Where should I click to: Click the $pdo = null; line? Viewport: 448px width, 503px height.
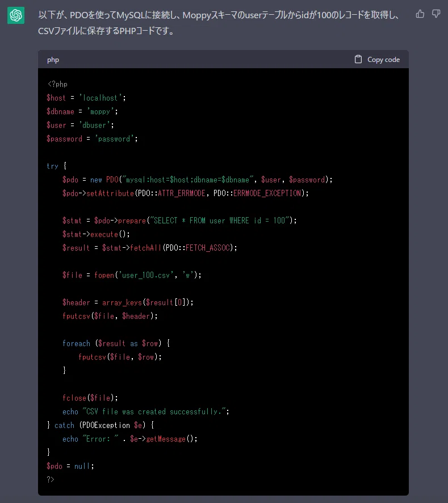click(70, 467)
